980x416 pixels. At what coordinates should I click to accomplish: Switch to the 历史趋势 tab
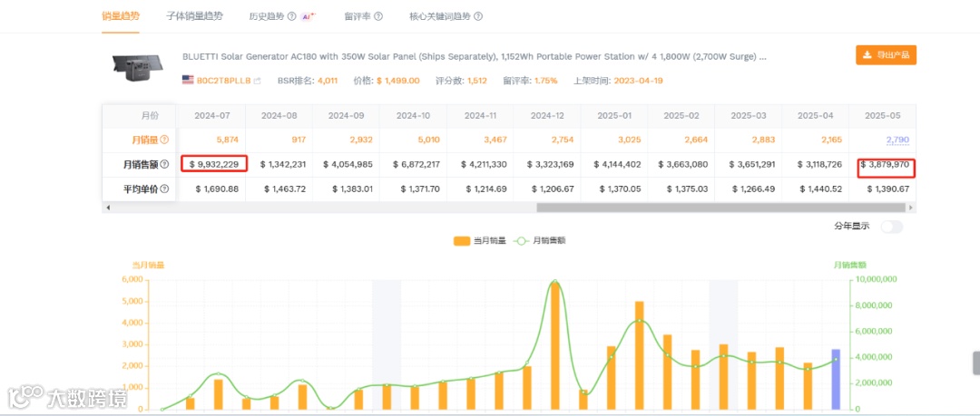click(267, 17)
